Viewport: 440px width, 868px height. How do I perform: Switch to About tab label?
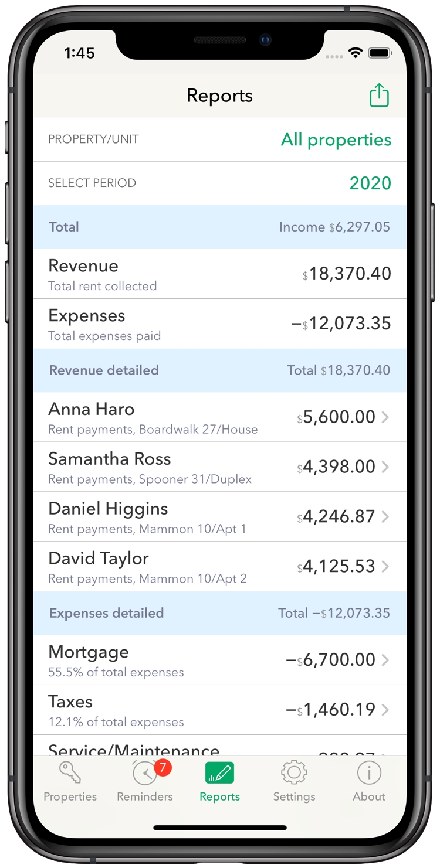(369, 797)
